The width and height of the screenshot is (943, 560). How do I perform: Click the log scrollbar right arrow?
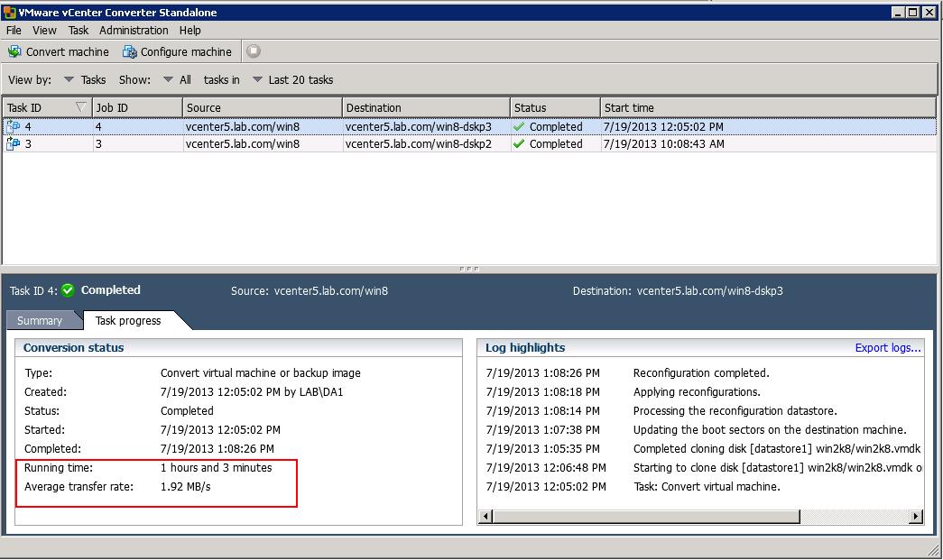tap(916, 516)
